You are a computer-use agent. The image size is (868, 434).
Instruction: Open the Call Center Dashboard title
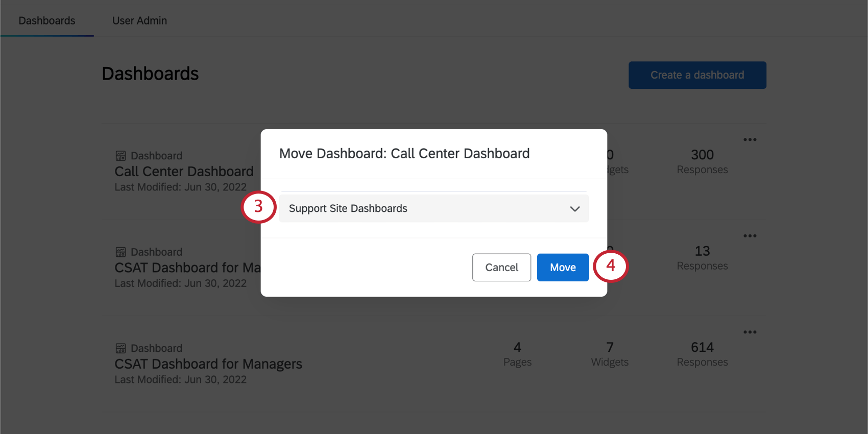pyautogui.click(x=184, y=172)
